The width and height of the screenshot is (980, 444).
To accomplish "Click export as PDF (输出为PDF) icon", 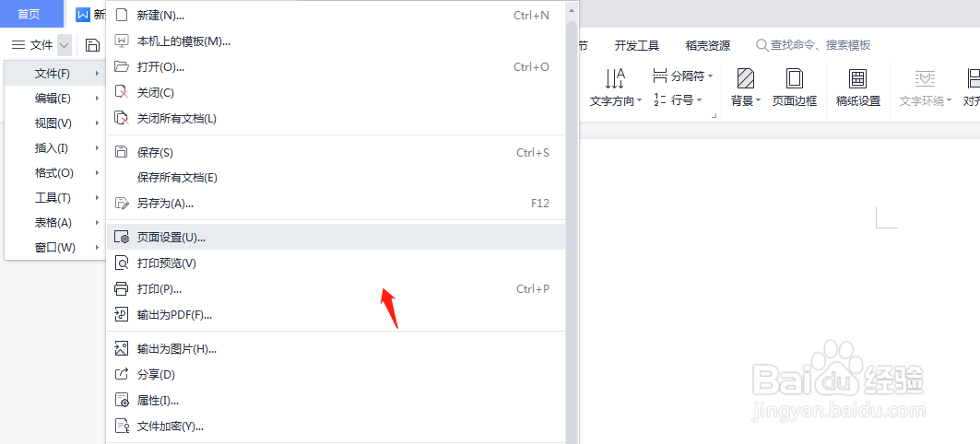I will (x=122, y=315).
